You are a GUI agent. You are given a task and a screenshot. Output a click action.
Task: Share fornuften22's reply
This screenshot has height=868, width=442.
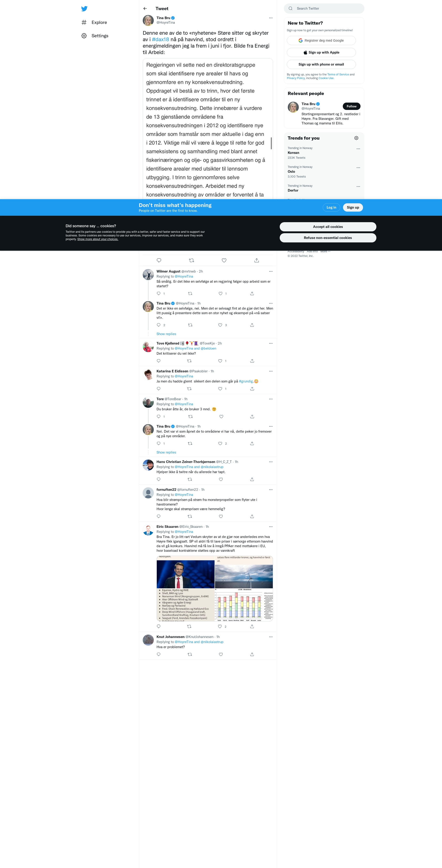[x=252, y=517]
